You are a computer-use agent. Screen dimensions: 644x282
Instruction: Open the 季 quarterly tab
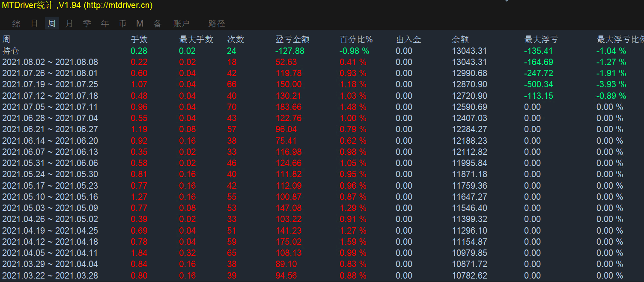tap(87, 24)
